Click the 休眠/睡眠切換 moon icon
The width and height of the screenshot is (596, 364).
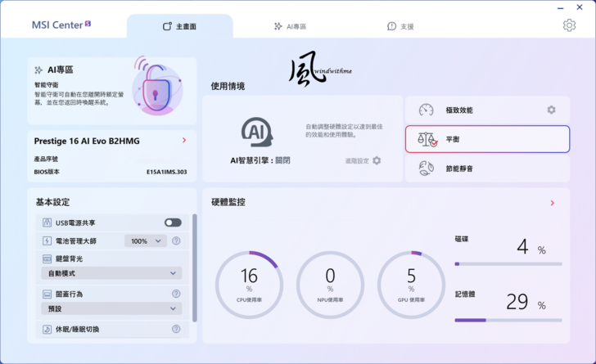[x=47, y=329]
